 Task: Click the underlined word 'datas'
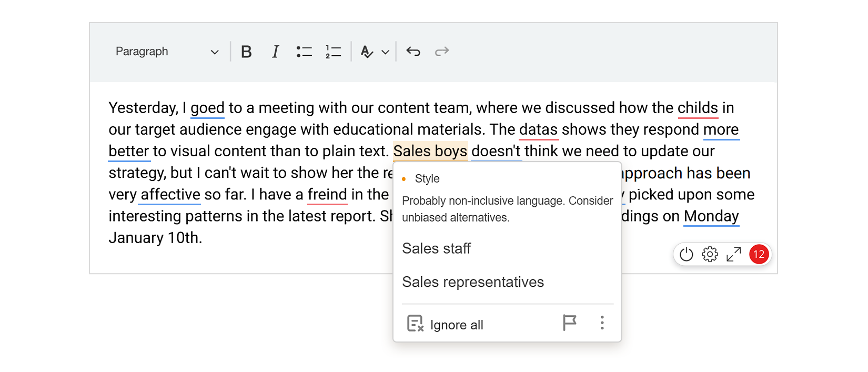click(539, 129)
